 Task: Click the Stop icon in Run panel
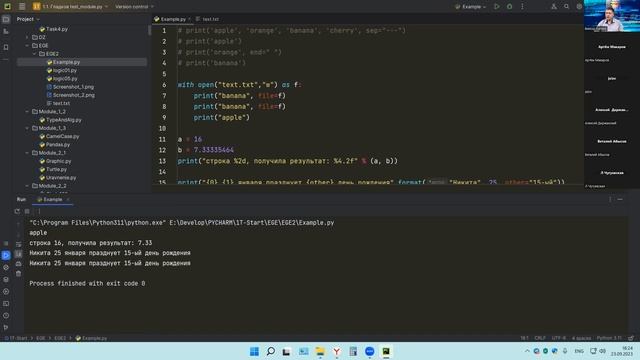(x=27, y=211)
